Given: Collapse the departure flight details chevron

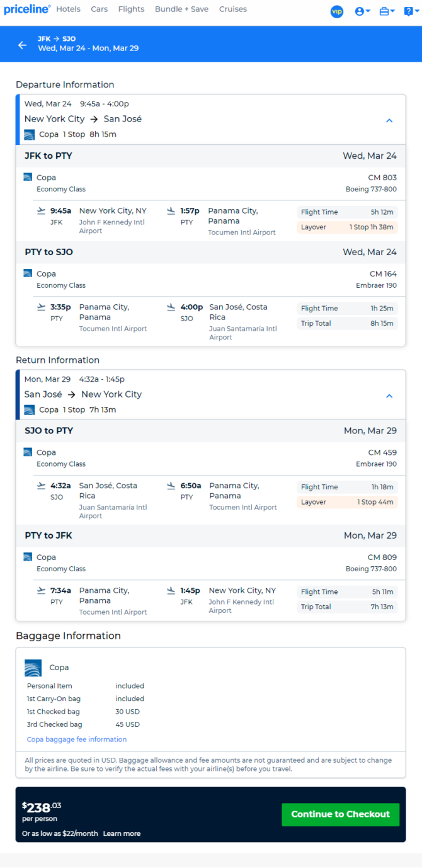Looking at the screenshot, I should pos(389,120).
